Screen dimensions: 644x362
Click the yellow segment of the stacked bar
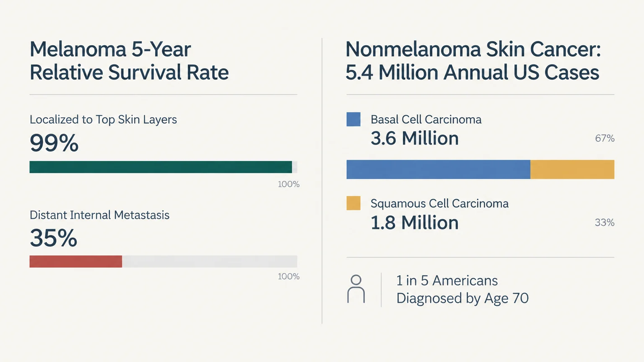click(x=572, y=169)
